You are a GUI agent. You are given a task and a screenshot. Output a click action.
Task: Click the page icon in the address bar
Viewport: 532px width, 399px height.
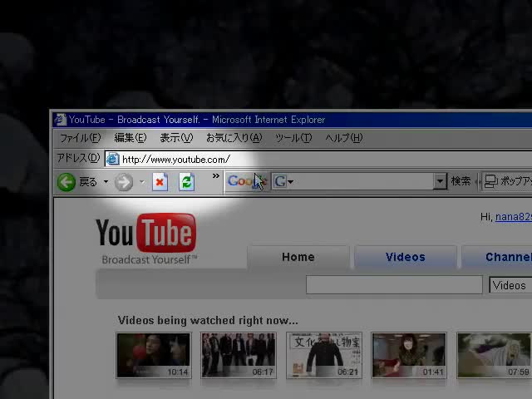pos(113,159)
